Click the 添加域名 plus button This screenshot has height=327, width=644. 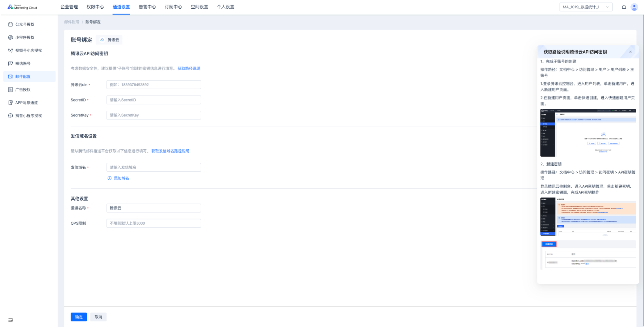tap(110, 178)
